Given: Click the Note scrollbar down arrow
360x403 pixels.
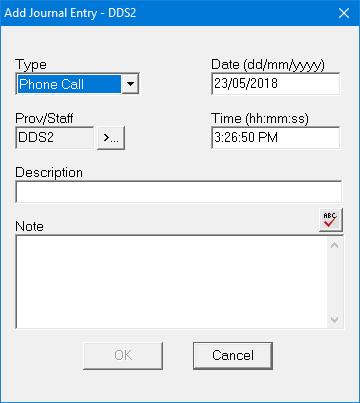Looking at the screenshot, I should [335, 319].
